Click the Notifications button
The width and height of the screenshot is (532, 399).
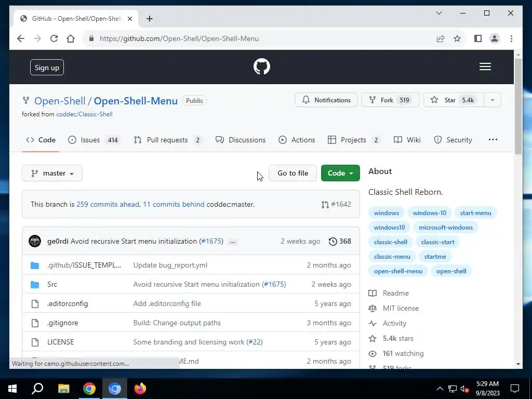[326, 100]
